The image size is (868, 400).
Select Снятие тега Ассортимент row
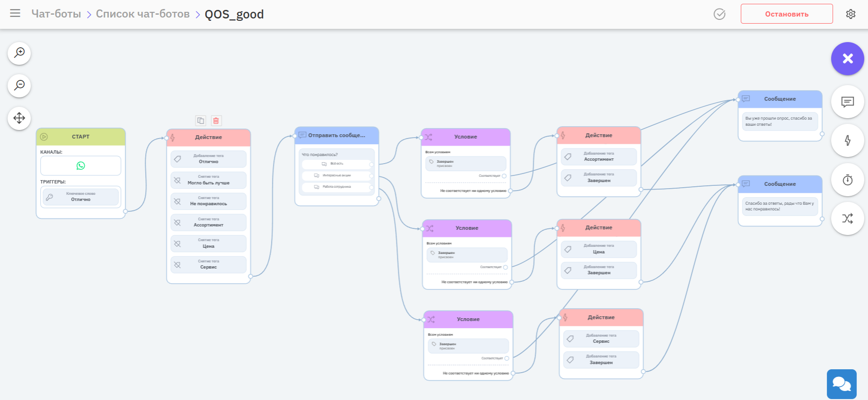209,222
